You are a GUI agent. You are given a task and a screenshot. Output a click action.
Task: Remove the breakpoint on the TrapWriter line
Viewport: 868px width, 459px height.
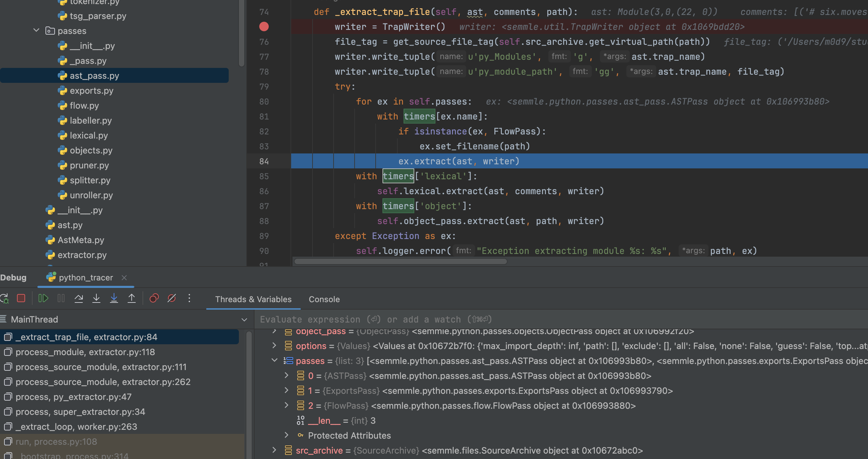[264, 26]
